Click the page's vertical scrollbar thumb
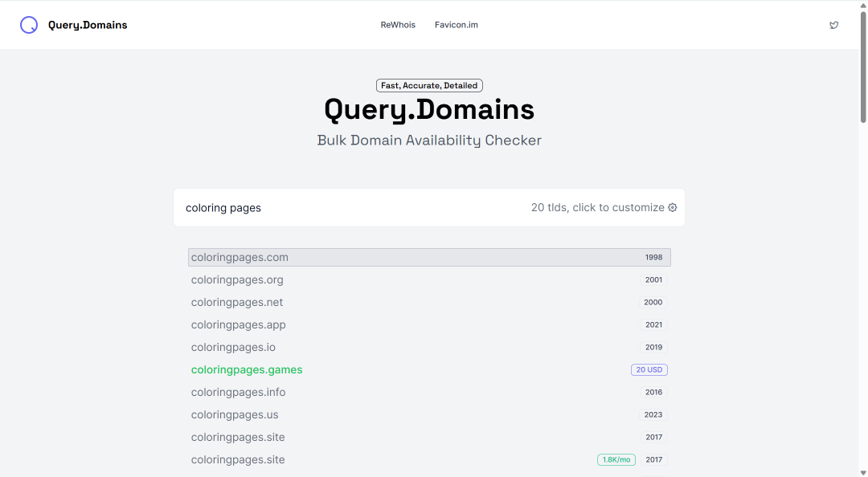The height and width of the screenshot is (477, 868). (863, 67)
